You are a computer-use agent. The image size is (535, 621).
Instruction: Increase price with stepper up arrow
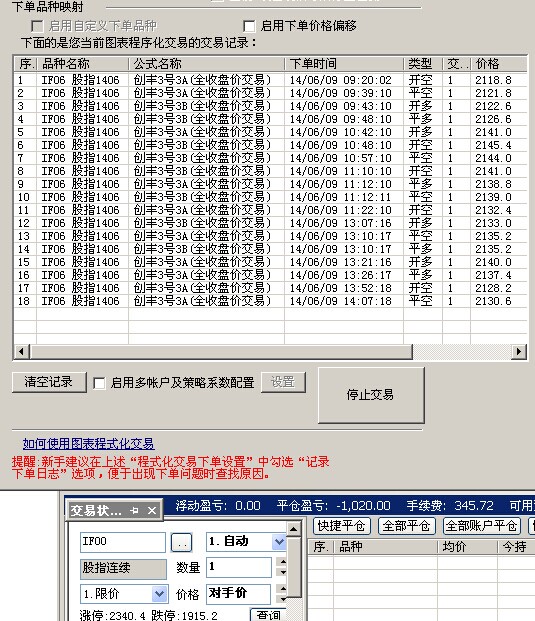tap(282, 589)
